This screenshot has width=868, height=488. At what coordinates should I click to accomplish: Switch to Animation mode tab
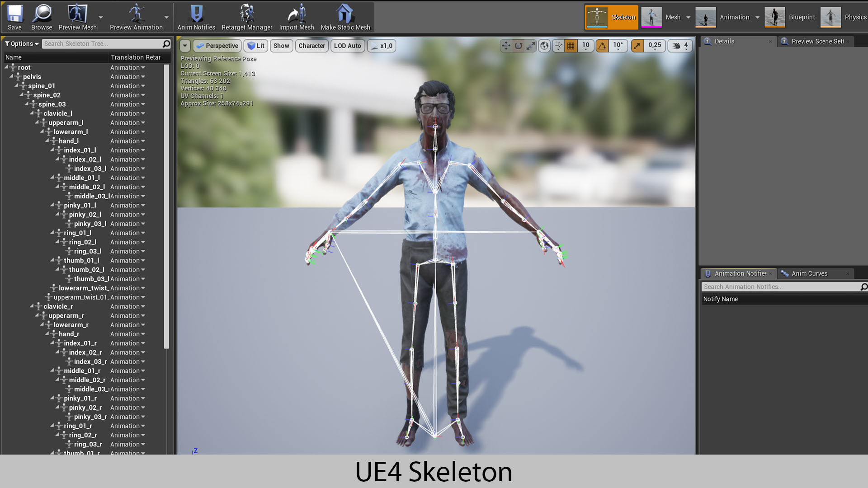click(728, 17)
